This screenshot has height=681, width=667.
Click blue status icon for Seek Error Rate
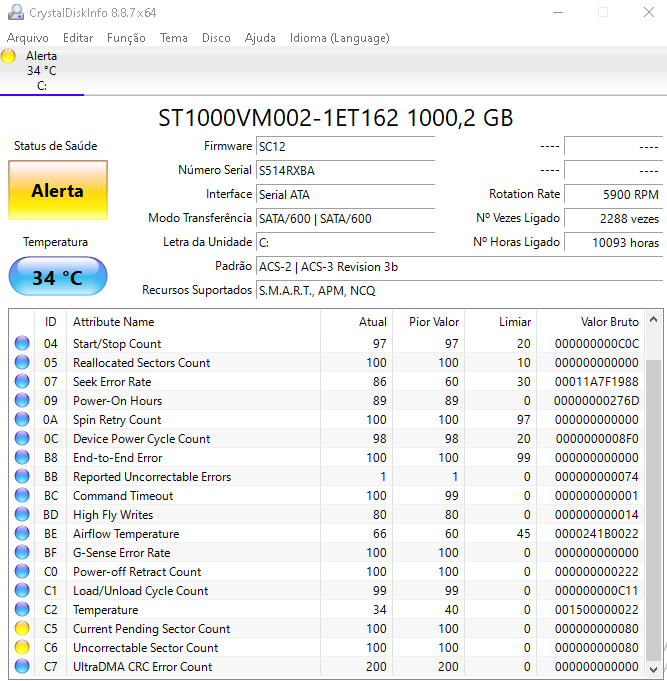(22, 381)
